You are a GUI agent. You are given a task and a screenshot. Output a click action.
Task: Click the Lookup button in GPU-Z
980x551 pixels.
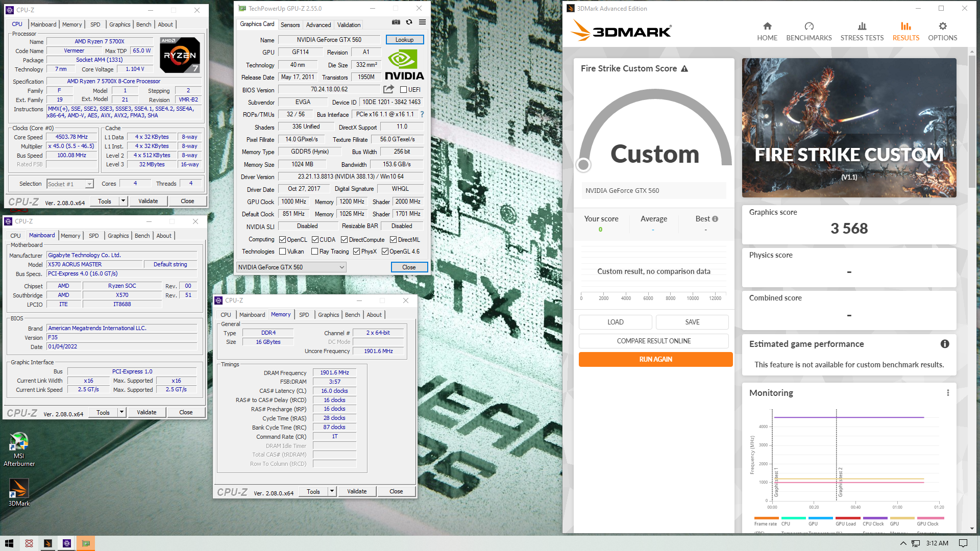404,40
